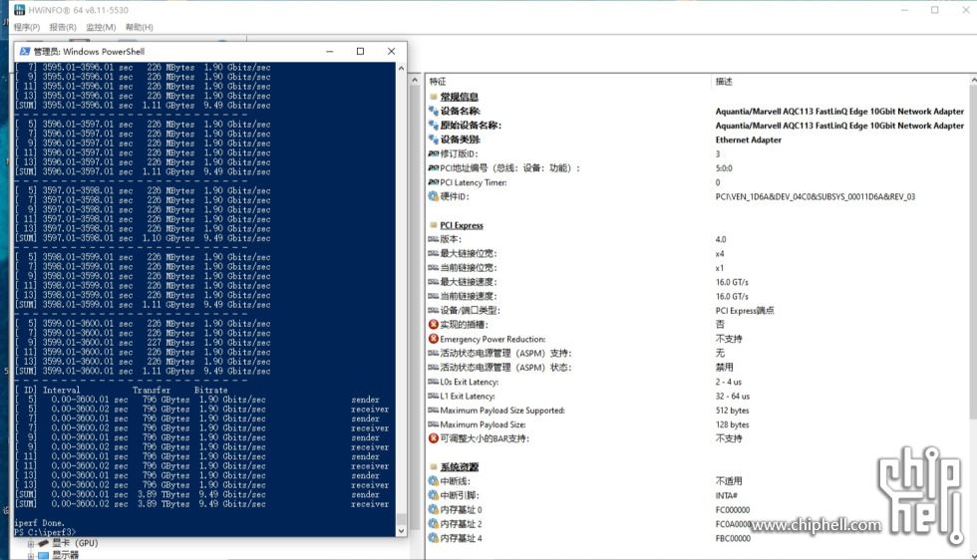Click the 设备名称 row icon

(x=433, y=112)
